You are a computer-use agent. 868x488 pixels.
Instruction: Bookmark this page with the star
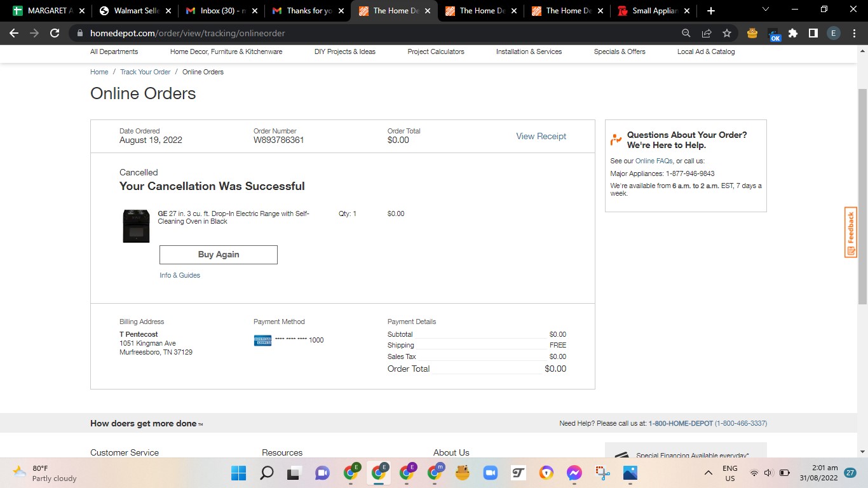727,33
